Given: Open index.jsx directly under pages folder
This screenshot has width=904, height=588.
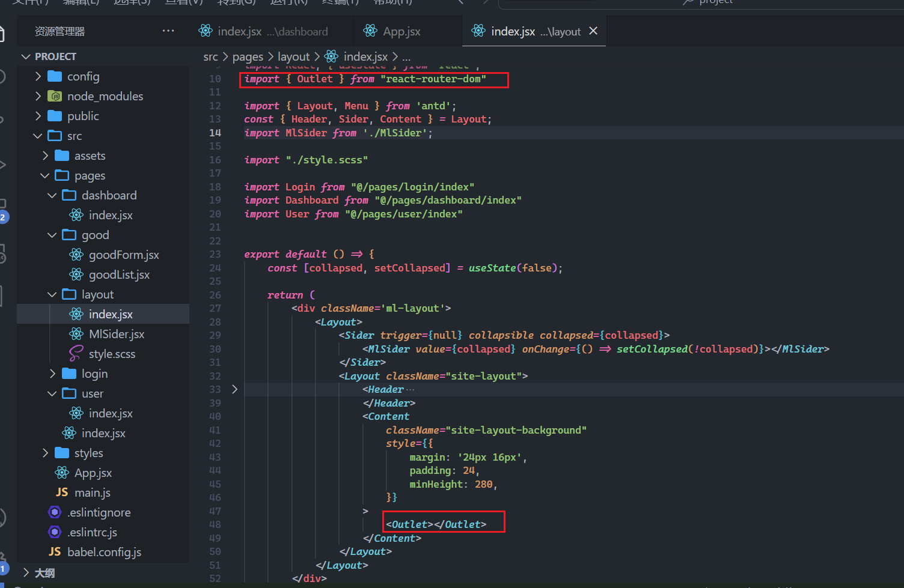Looking at the screenshot, I should pyautogui.click(x=103, y=433).
